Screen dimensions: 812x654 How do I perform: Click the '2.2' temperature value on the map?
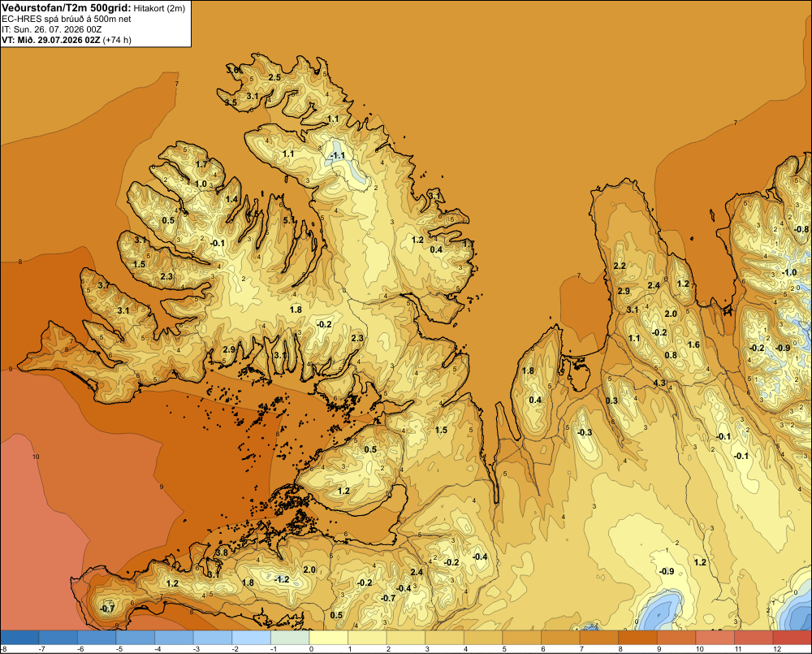point(620,266)
